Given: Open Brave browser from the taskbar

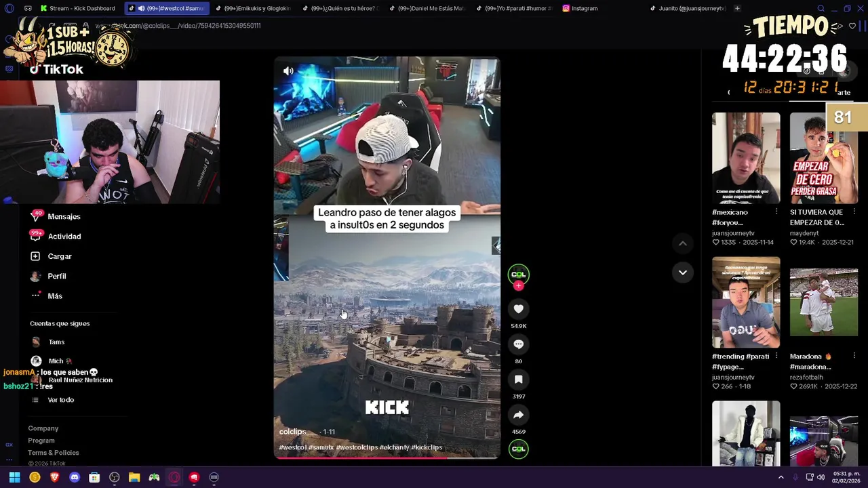Looking at the screenshot, I should pos(55,477).
